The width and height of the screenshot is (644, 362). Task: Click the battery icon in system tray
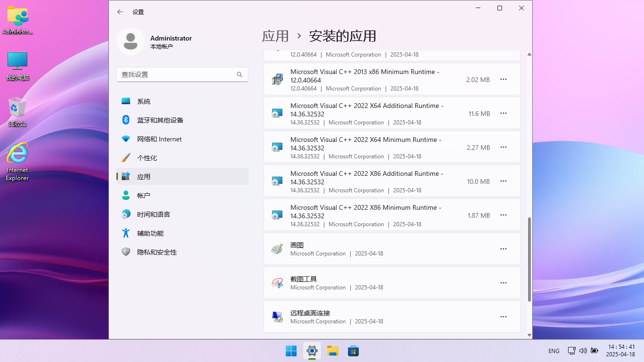click(x=594, y=351)
